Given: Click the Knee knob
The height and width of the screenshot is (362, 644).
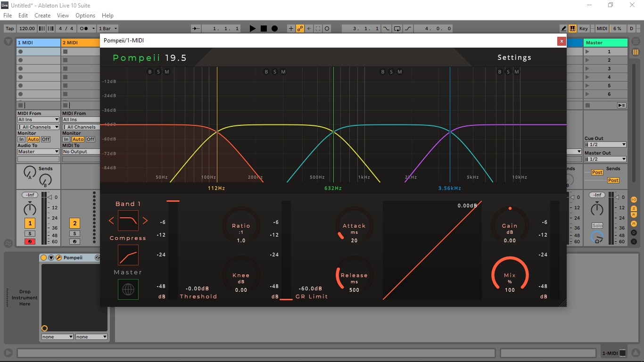Looking at the screenshot, I should coord(241,275).
